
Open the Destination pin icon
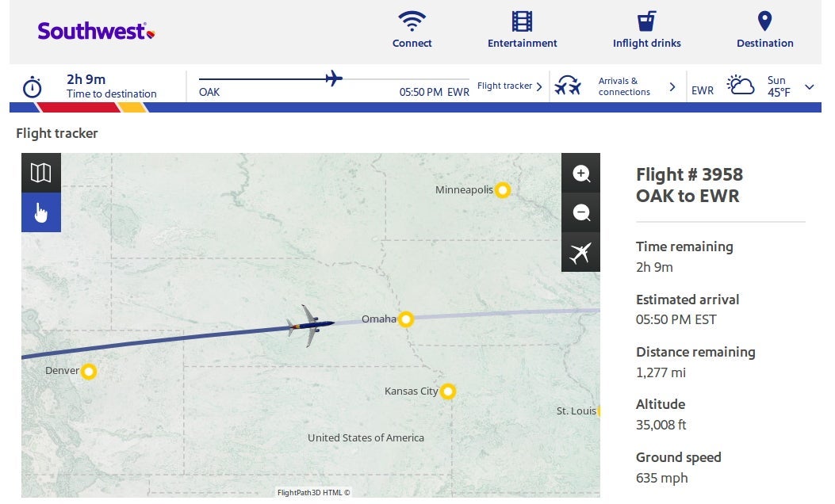click(764, 21)
